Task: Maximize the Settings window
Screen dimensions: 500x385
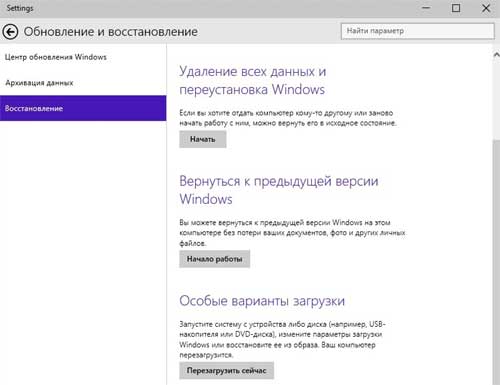Action: click(456, 8)
